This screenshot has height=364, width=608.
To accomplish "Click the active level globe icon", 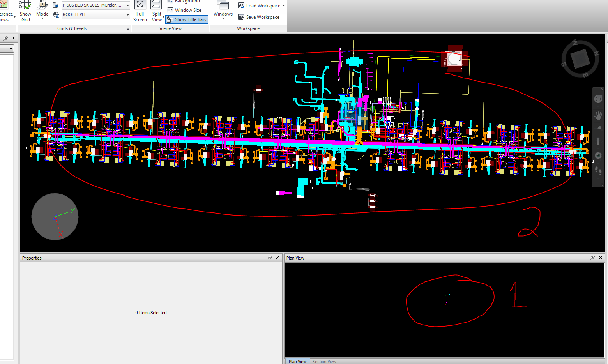I will pyautogui.click(x=56, y=14).
